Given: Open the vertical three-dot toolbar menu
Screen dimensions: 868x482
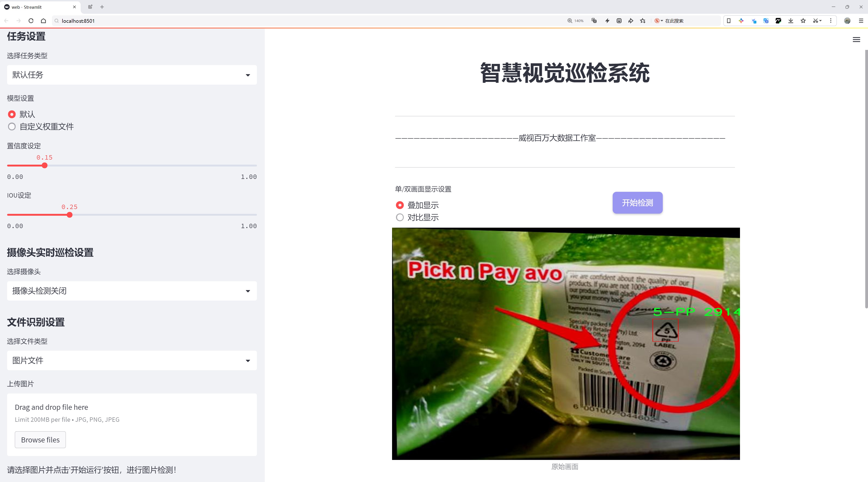Looking at the screenshot, I should (x=831, y=20).
